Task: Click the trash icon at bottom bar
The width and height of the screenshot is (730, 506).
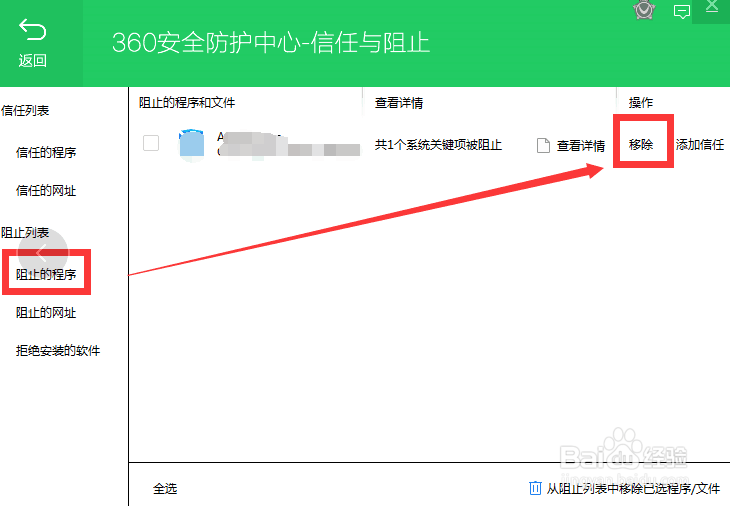Action: 535,488
